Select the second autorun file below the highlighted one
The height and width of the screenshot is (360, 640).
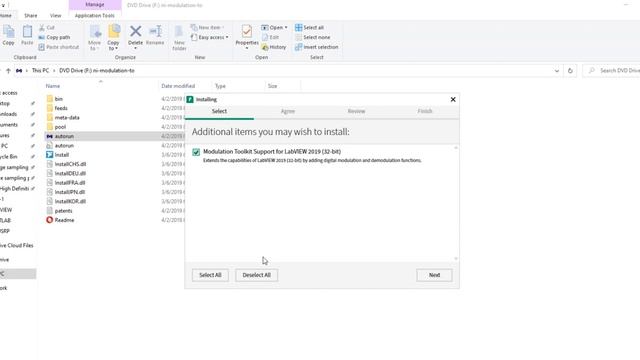60,146
